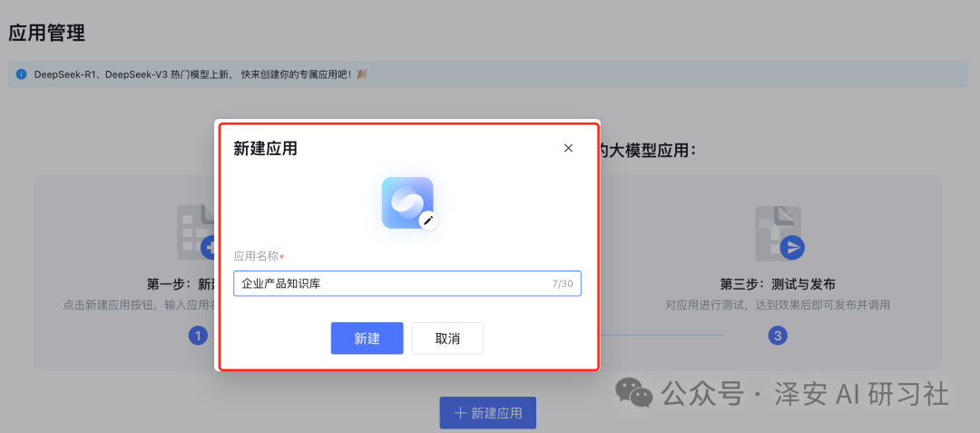Click the 应用管理 page title
This screenshot has width=980, height=433.
pos(46,33)
